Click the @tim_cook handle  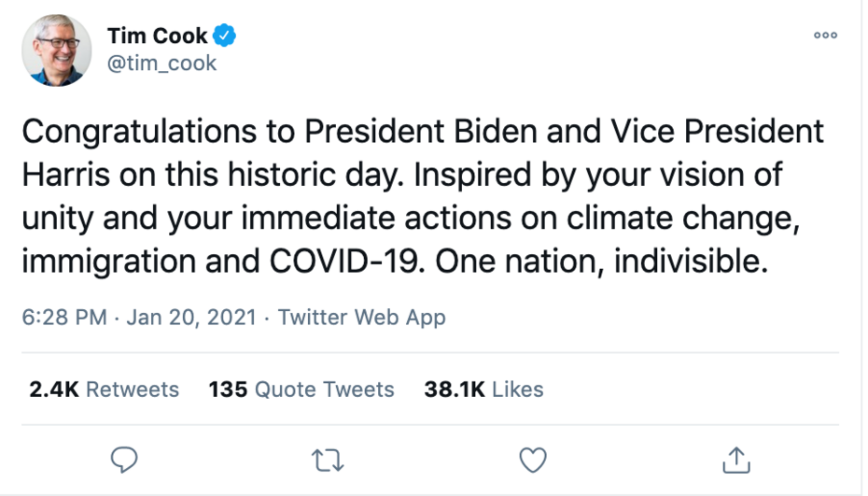[x=161, y=64]
